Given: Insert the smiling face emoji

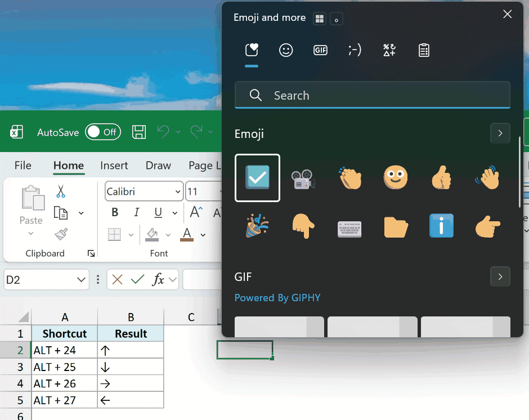Looking at the screenshot, I should click(396, 177).
